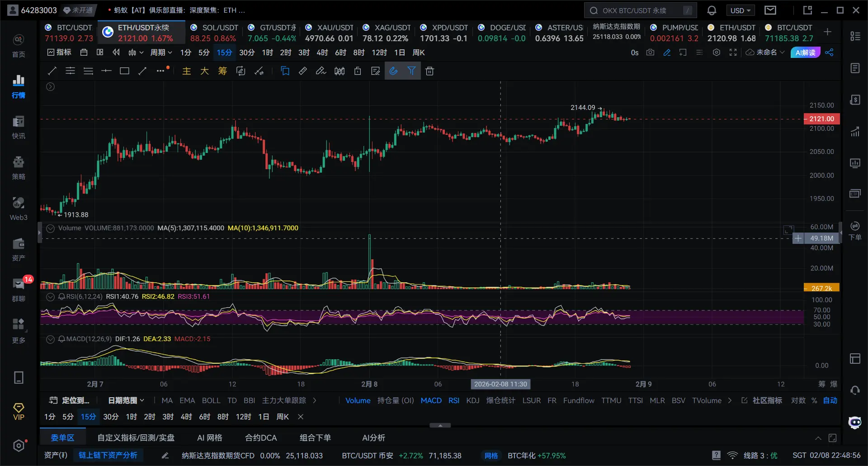Toggle Volume indicator in the bottom bar

[358, 400]
